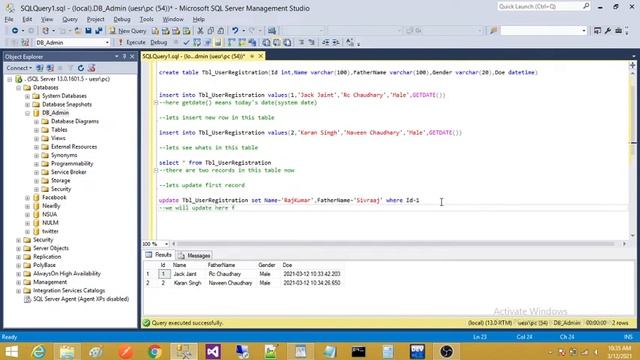Open the 100 % zoom dropdown

[167, 244]
